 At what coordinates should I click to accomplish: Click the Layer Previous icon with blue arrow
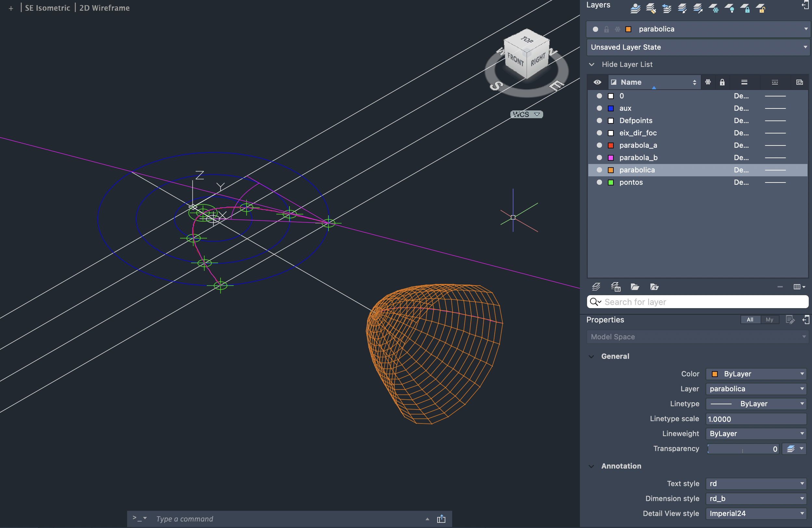[x=667, y=8]
